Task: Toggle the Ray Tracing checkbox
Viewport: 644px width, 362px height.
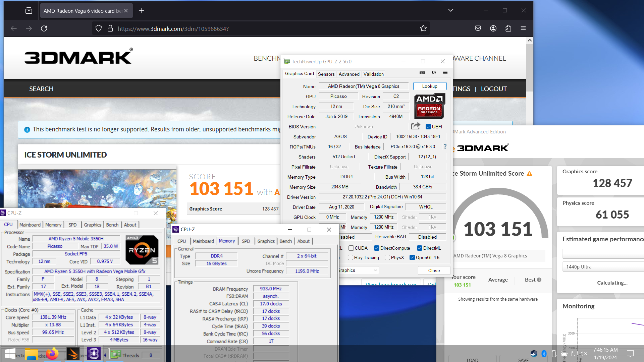Action: (x=351, y=257)
